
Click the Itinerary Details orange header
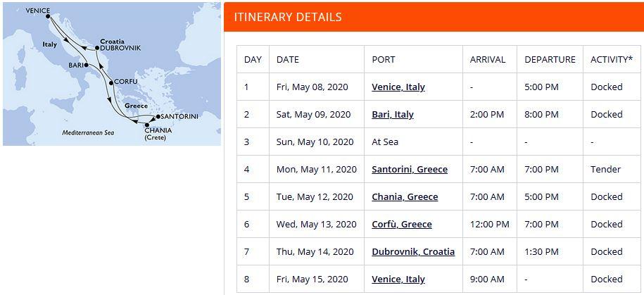click(x=434, y=17)
